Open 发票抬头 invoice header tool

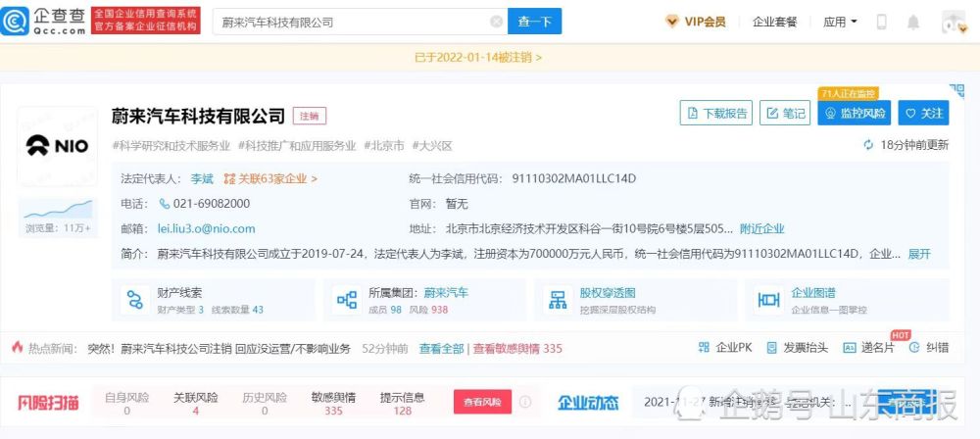tap(798, 348)
